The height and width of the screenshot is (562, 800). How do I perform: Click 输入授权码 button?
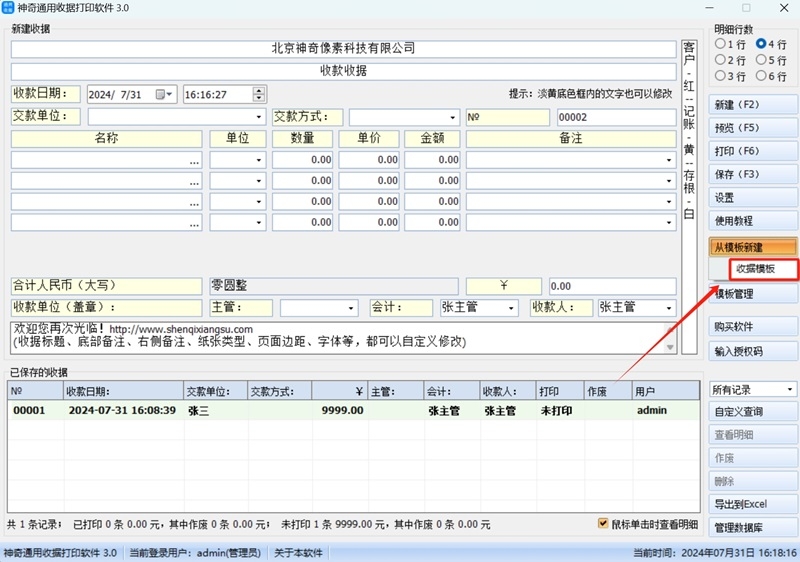pyautogui.click(x=753, y=351)
